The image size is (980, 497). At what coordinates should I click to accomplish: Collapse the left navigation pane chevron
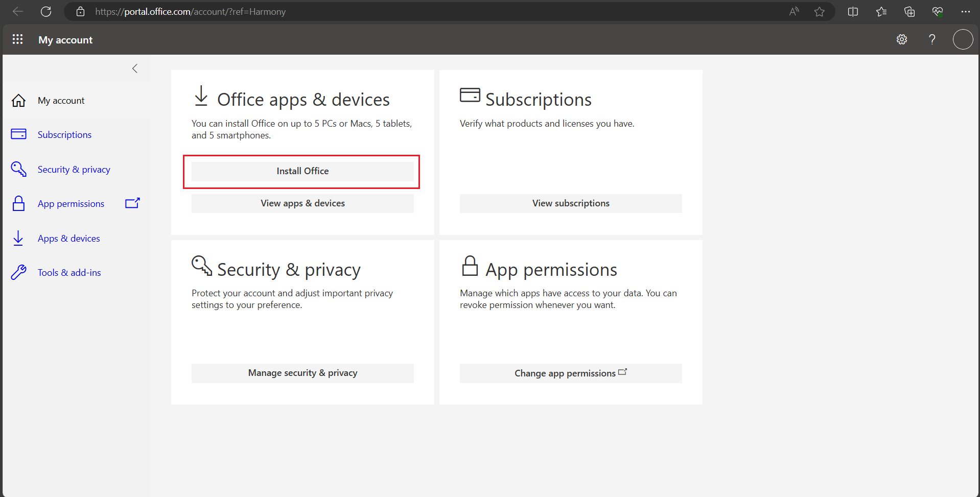135,68
